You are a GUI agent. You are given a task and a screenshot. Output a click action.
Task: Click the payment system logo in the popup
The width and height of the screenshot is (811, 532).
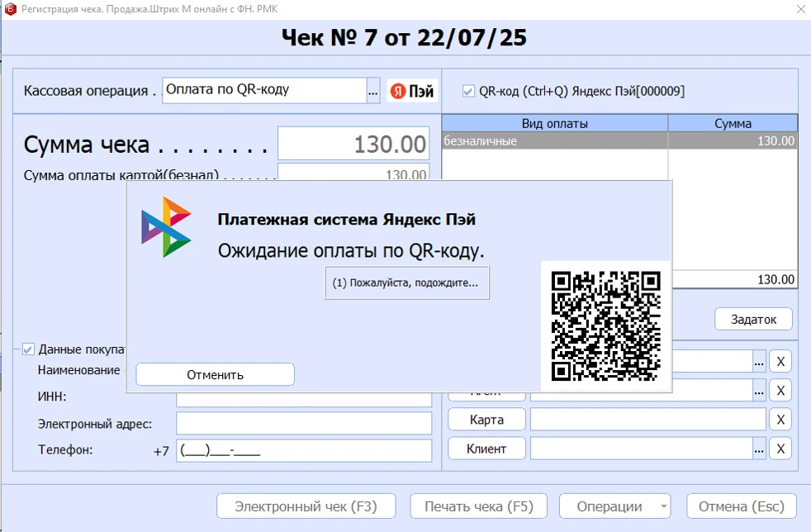[x=166, y=226]
